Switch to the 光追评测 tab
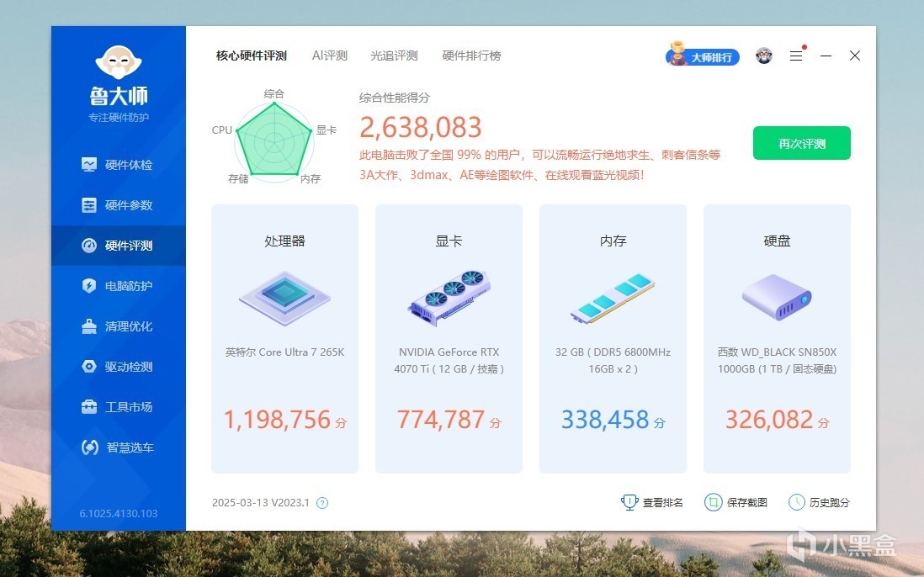924x577 pixels. pos(394,56)
